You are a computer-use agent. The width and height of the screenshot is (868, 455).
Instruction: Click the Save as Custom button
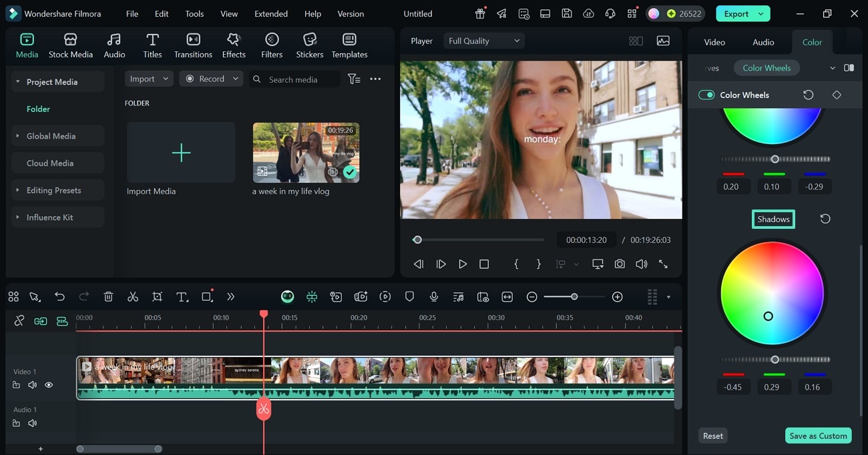(818, 436)
